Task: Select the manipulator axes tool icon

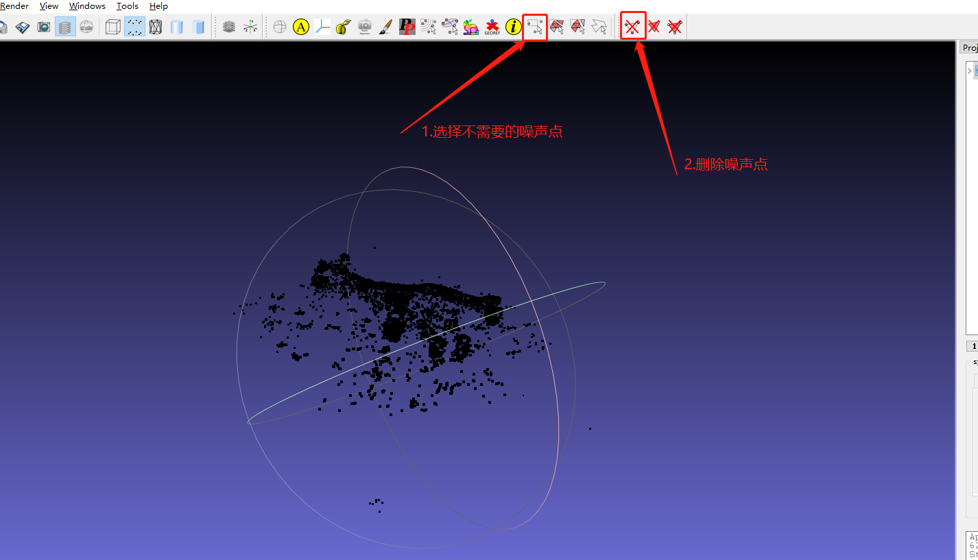Action: click(x=322, y=27)
